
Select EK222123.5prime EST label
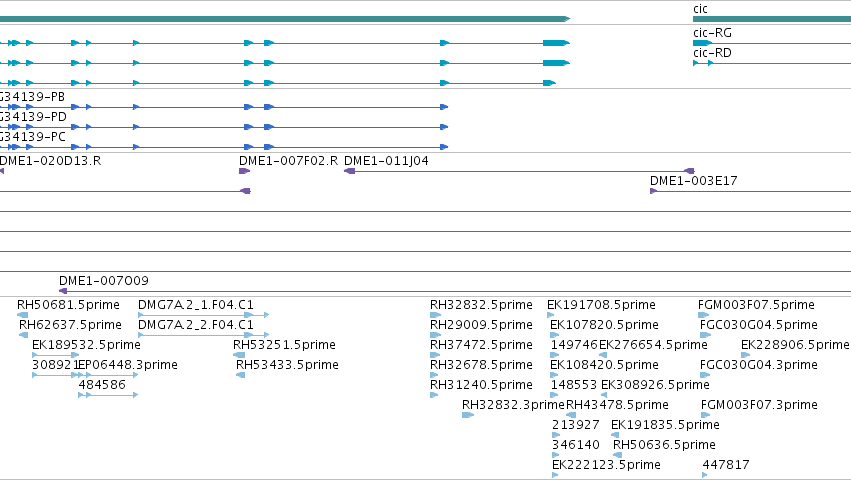pos(606,465)
